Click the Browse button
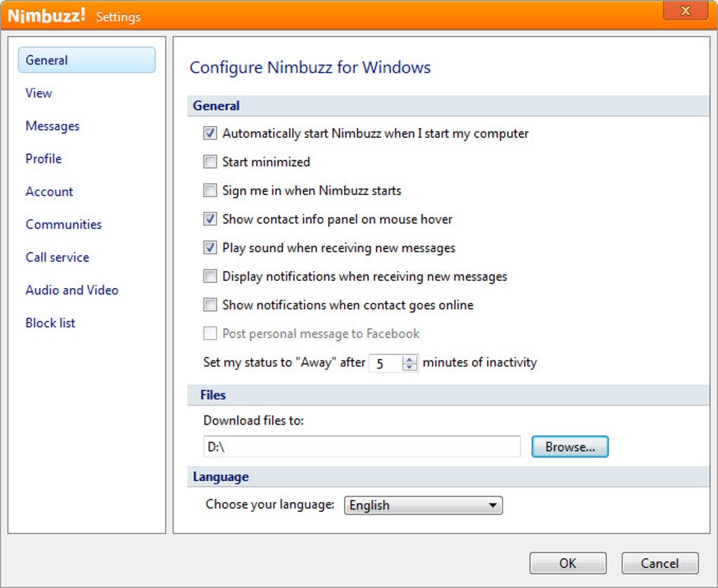The width and height of the screenshot is (718, 588). click(x=569, y=446)
